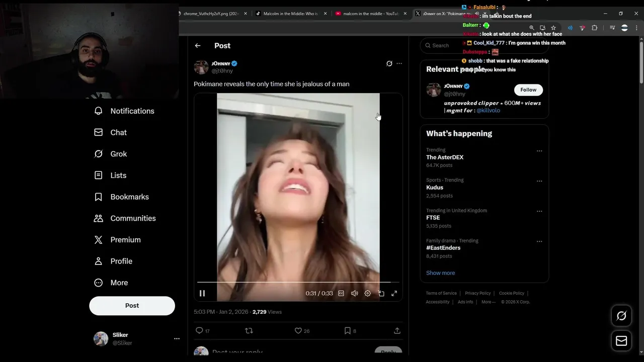The image size is (644, 362).
Task: Open the Chrome extensions puzzle icon
Action: [594, 28]
